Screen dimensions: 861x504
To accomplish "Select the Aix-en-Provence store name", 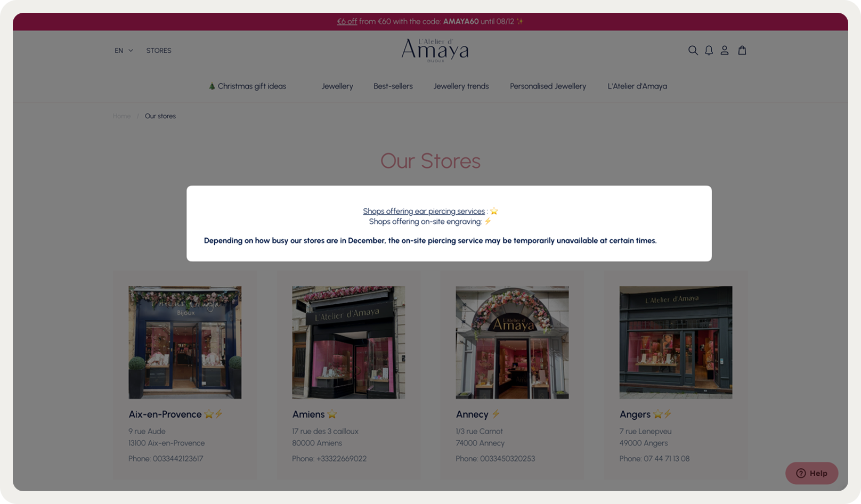I will 165,414.
